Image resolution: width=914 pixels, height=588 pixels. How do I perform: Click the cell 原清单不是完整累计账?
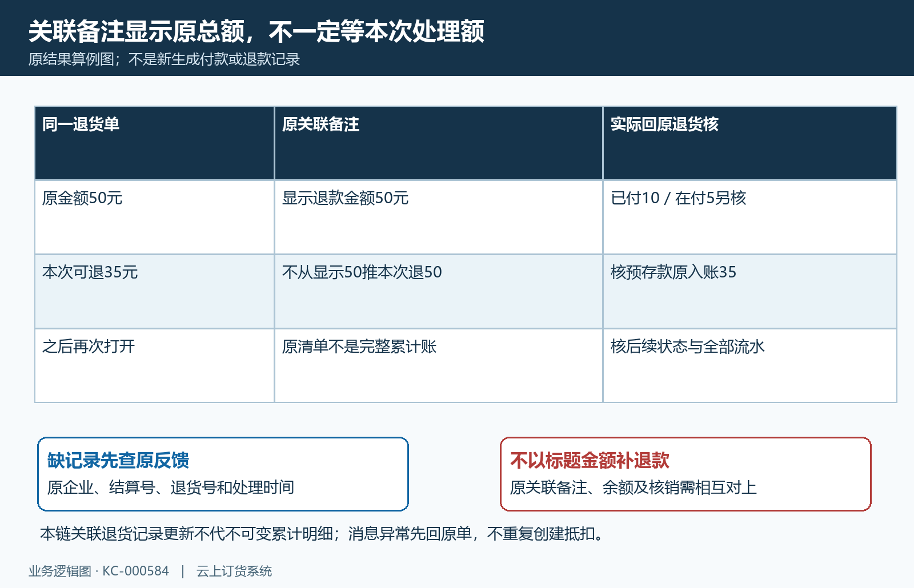pos(438,365)
